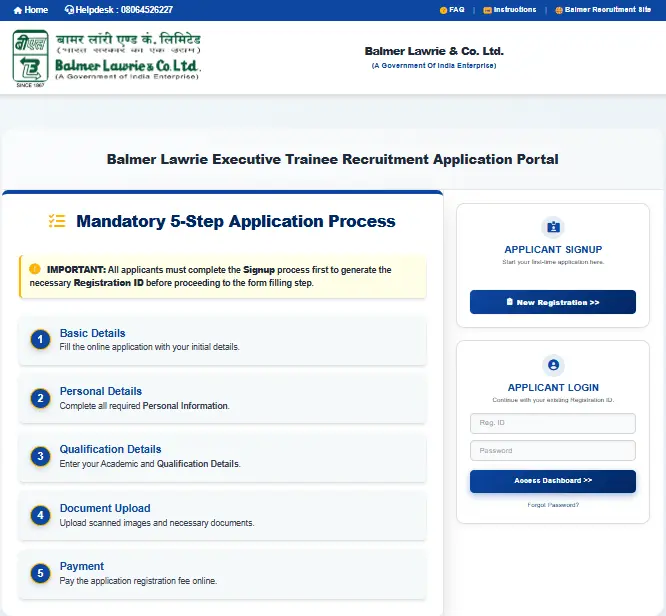Click the step 1 circle for Basic Details

40,339
